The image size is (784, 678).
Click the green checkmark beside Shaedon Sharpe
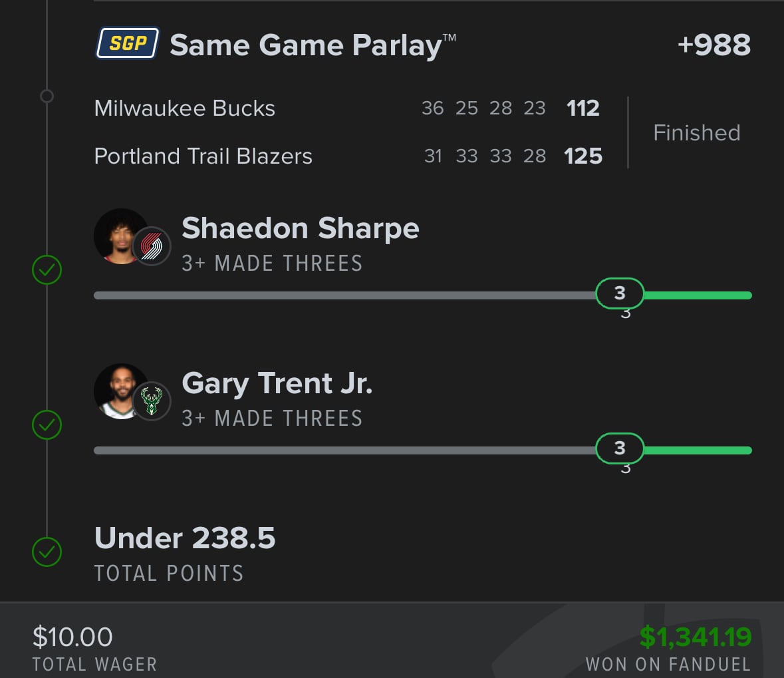47,269
